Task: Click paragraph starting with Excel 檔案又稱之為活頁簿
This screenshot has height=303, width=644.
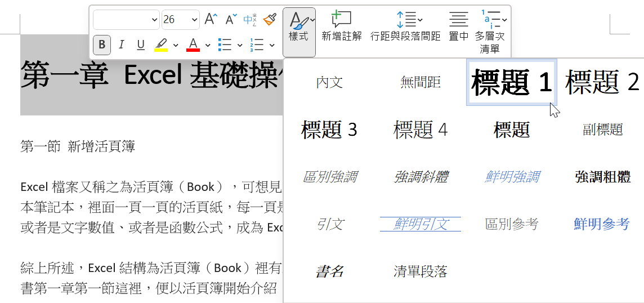Action: 151,187
